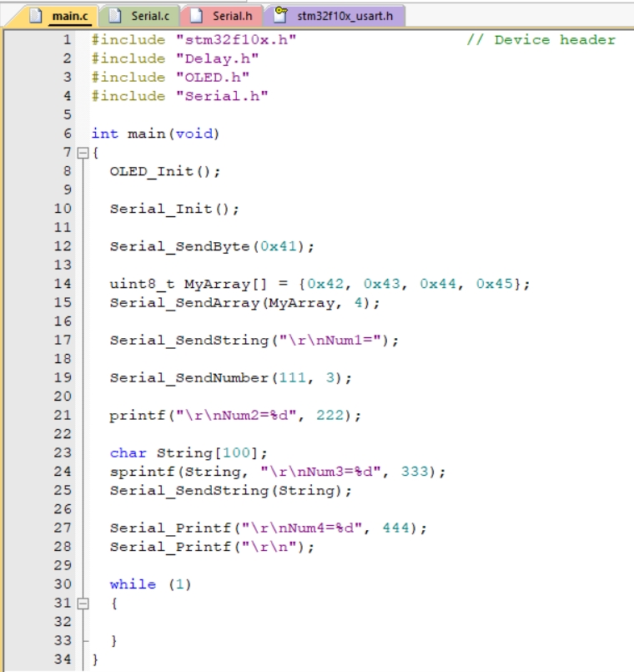Image resolution: width=634 pixels, height=672 pixels.
Task: Collapse the while loop fold at line 31
Action: (x=83, y=604)
